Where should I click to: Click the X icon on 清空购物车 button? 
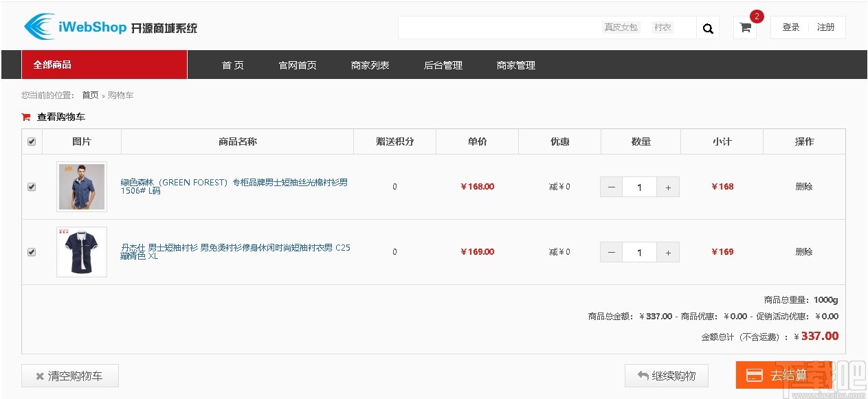[x=40, y=376]
